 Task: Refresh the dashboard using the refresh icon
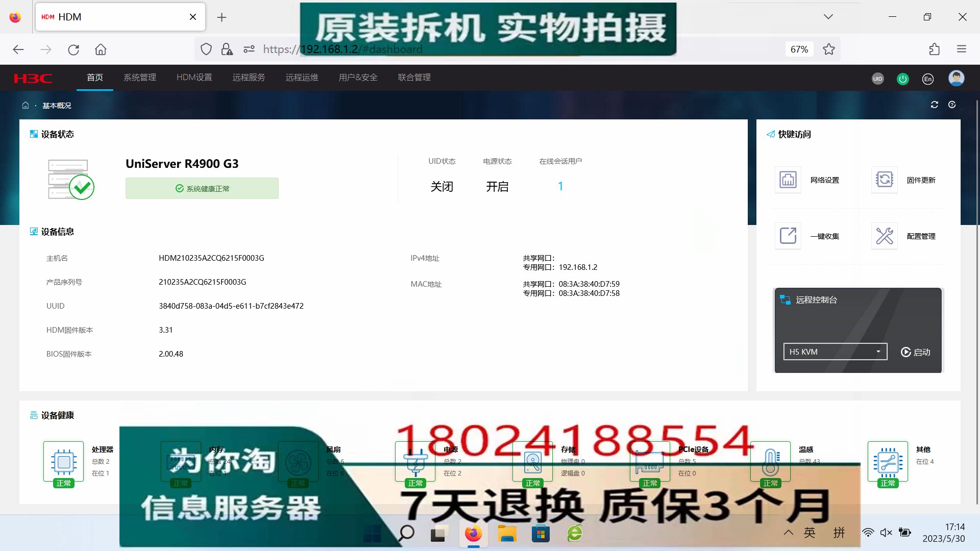click(x=935, y=105)
